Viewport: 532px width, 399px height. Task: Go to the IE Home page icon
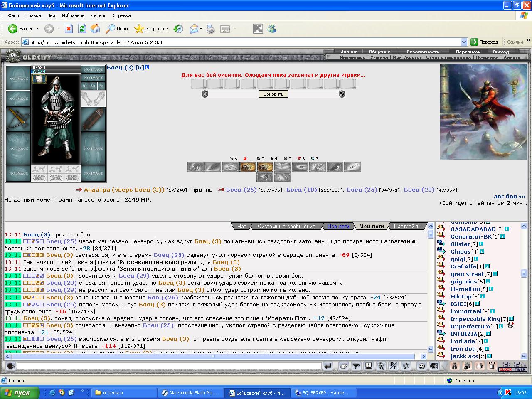95,29
